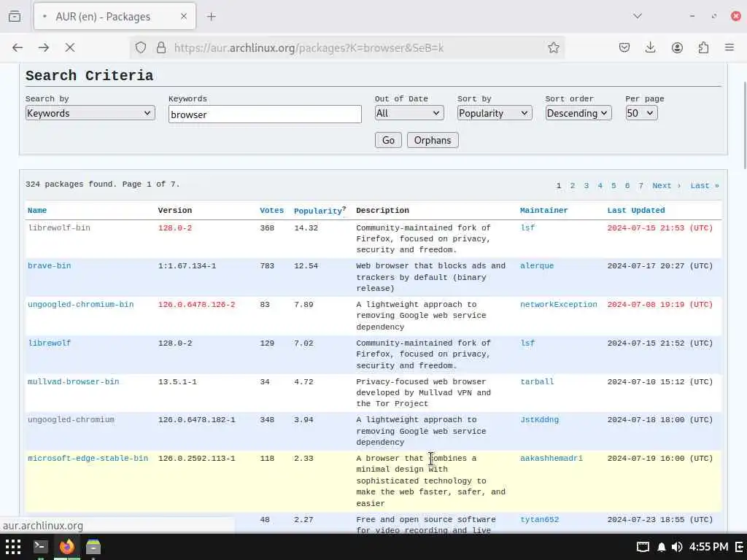Open the Sort by Popularity dropdown
This screenshot has width=747, height=560.
pyautogui.click(x=495, y=113)
